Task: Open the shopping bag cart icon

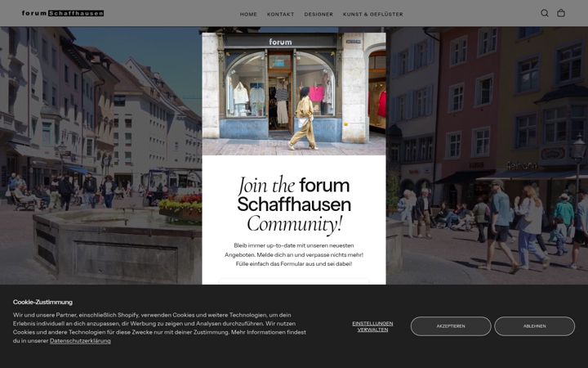Action: [x=561, y=13]
